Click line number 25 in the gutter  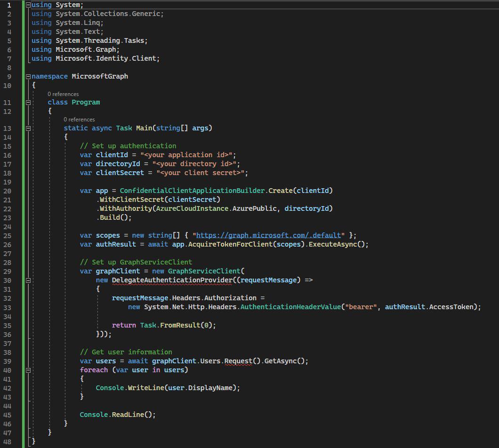[8, 236]
